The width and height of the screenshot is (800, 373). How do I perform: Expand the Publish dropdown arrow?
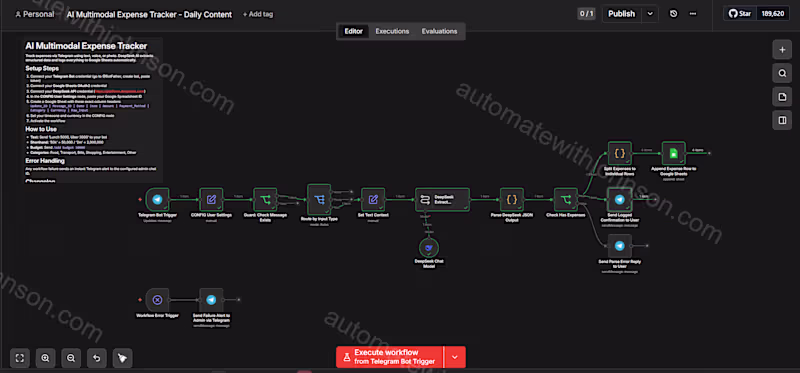tap(650, 14)
